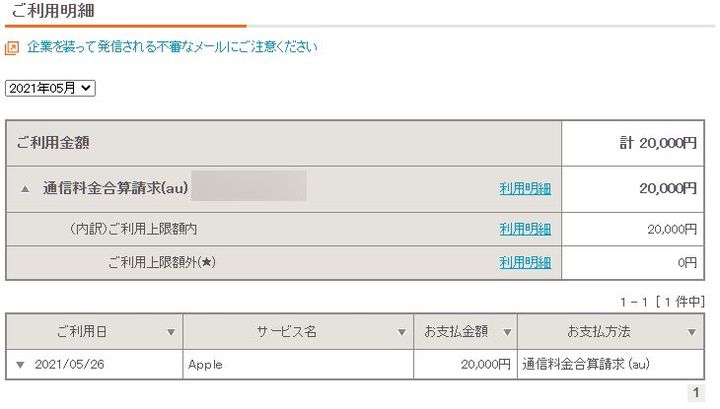Click the sort arrow in お支払金額 column
Screen dimensions: 720x409
[507, 332]
